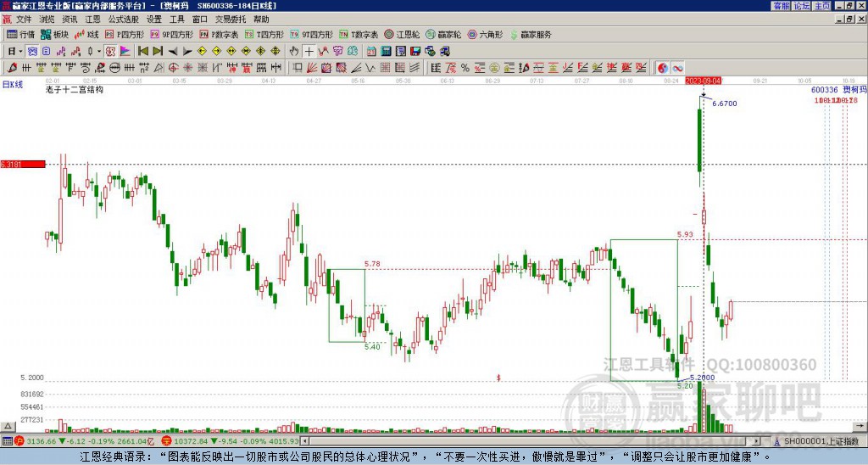This screenshot has height=465, width=868.
Task: Click the 老子十二宫结构 label
Action: (x=75, y=89)
